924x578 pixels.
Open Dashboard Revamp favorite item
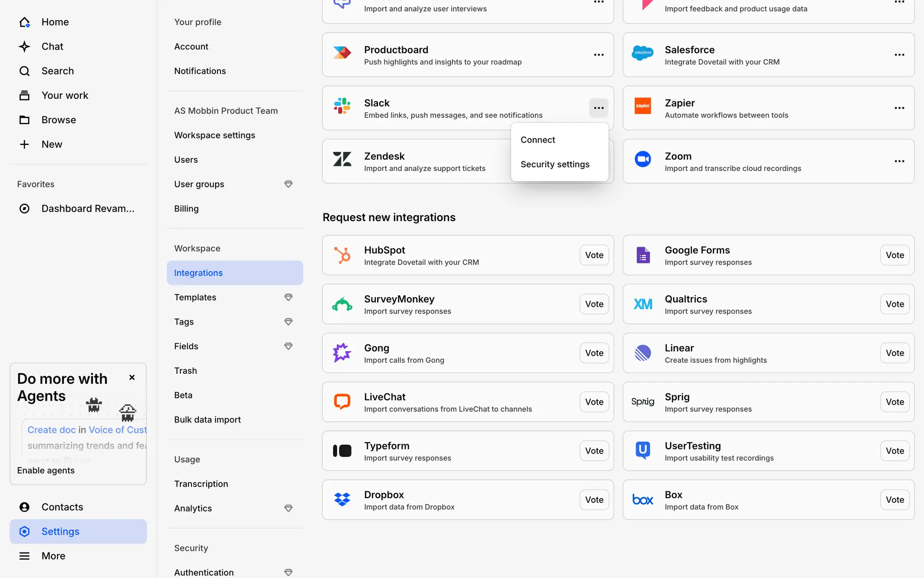pos(88,209)
